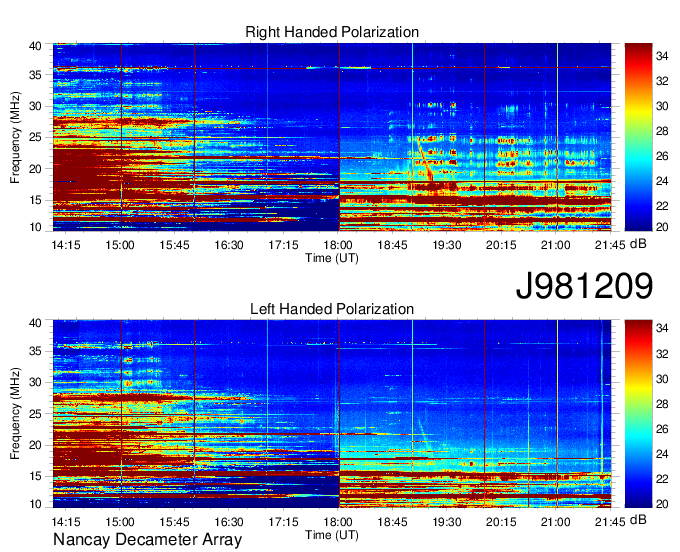Click 14:15 time tick on Right Handed plot
This screenshot has height=552, width=680.
click(66, 245)
